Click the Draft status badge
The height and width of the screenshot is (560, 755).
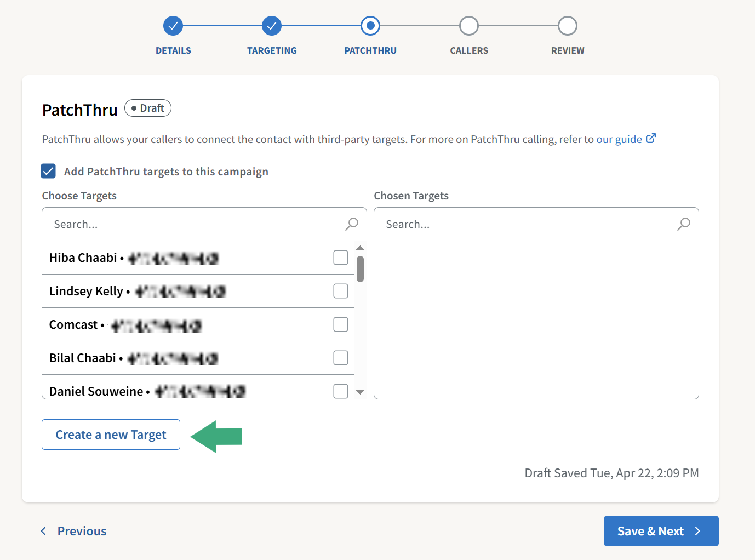(x=148, y=108)
